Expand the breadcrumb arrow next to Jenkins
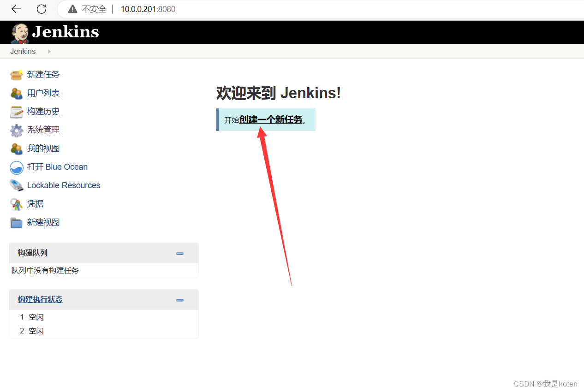The image size is (584, 392). pos(49,52)
